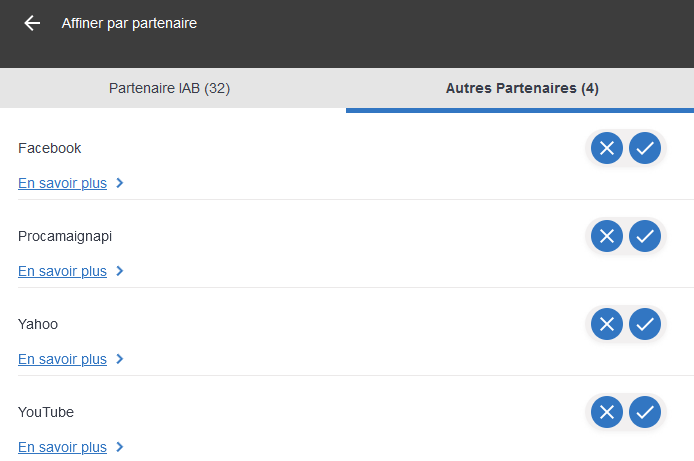Reject Facebook with the X button
Viewport: 694px width, 461px height.
point(607,148)
